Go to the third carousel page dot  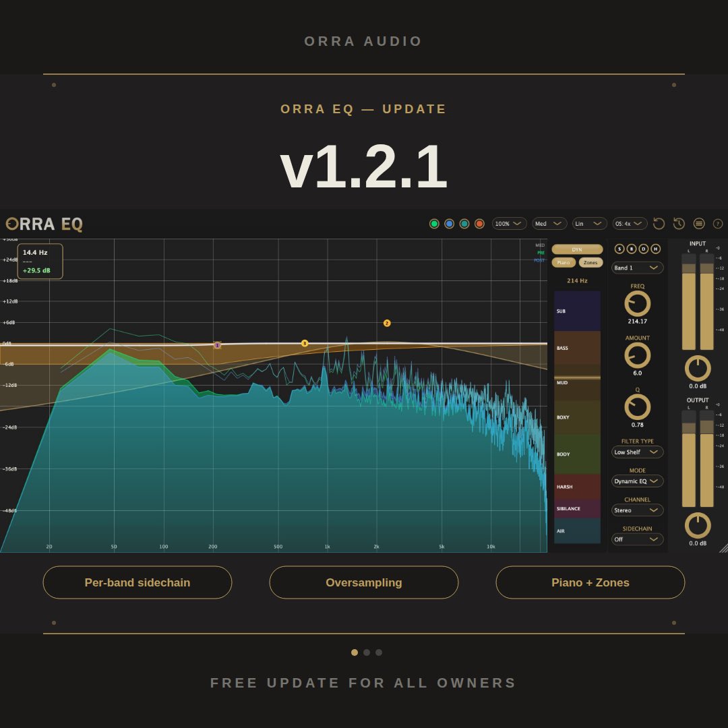point(379,653)
